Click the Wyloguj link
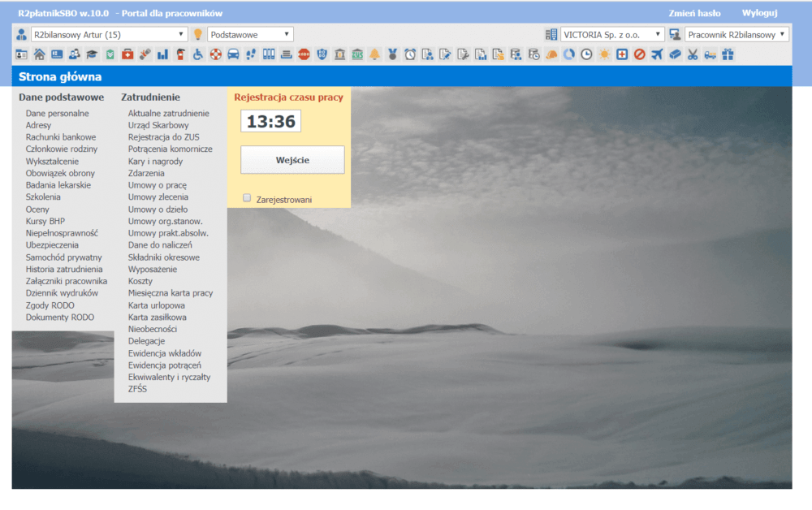 [x=759, y=13]
